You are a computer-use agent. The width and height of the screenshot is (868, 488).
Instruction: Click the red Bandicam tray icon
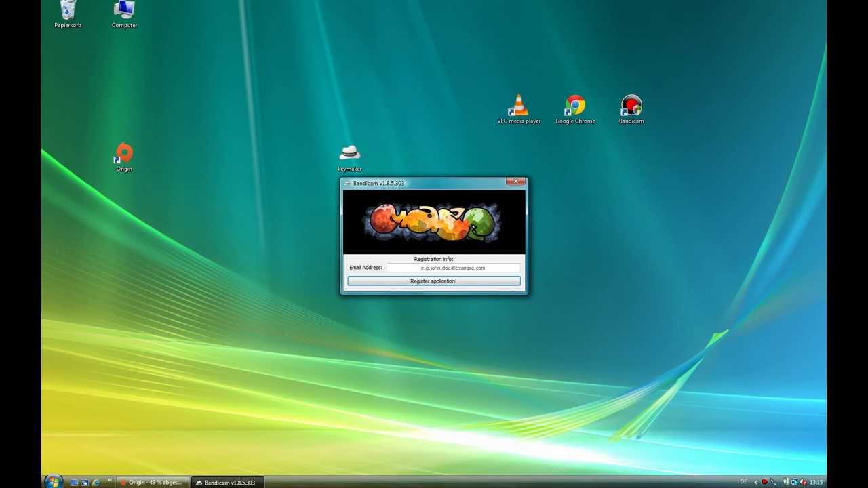click(x=764, y=482)
